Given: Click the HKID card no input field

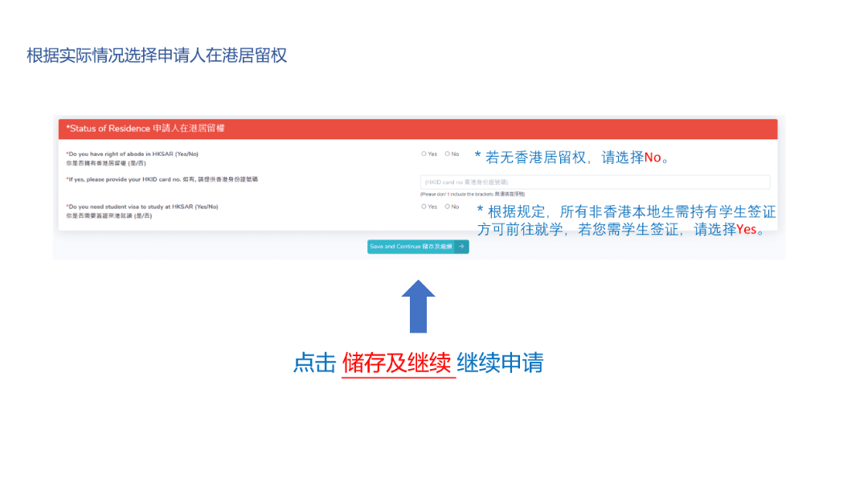Looking at the screenshot, I should point(595,182).
